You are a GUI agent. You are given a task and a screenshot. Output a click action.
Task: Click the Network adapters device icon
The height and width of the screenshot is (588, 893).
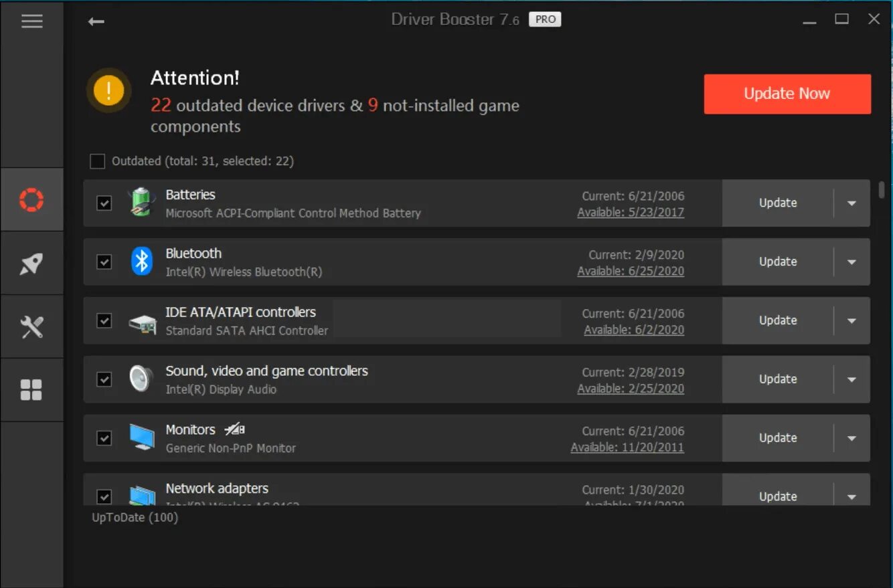point(142,495)
